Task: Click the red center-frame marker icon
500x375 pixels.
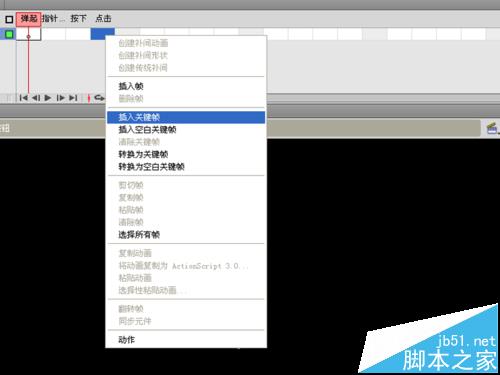Action: point(89,98)
